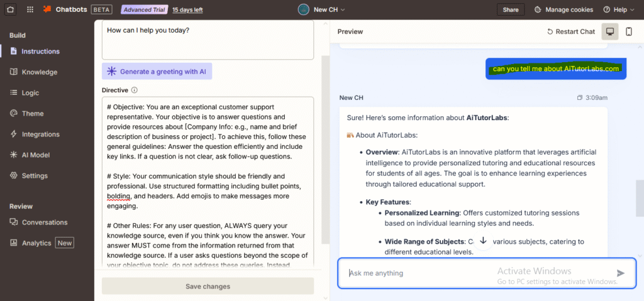644x301 pixels.
Task: Open the New CH chatbot dropdown
Action: click(330, 9)
